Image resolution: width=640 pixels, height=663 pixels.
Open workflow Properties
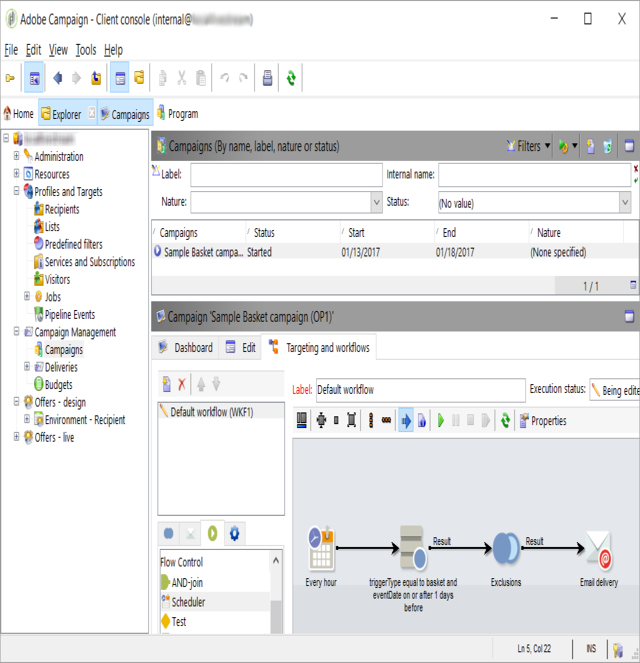tap(543, 421)
